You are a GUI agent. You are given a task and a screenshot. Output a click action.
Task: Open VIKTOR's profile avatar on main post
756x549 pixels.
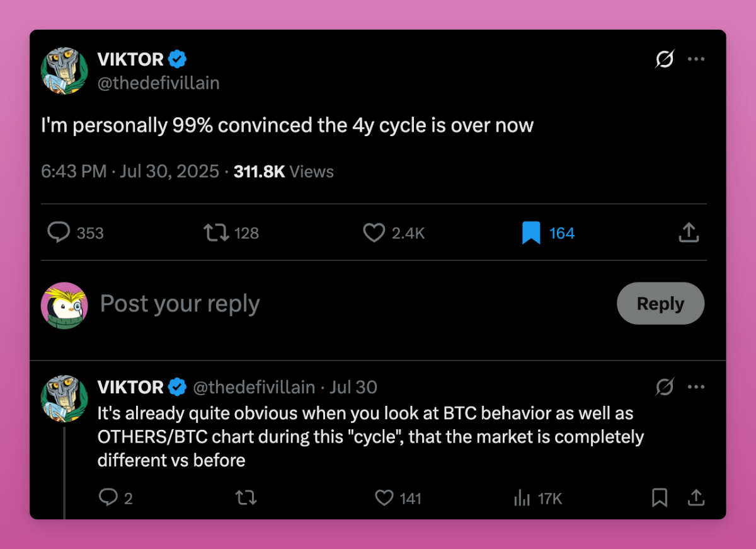(64, 71)
